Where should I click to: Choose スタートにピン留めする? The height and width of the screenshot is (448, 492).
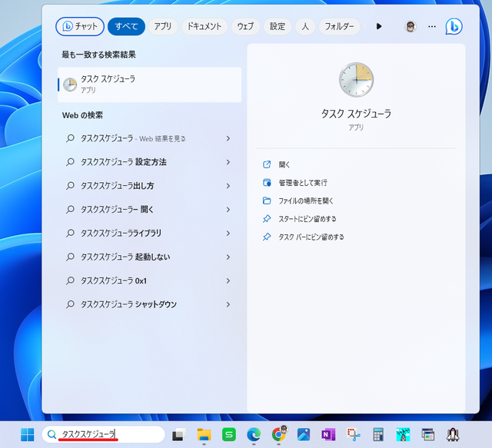pos(307,219)
